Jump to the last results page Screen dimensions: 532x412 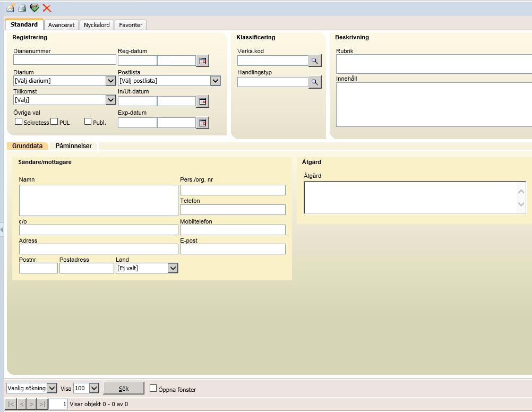click(x=42, y=404)
